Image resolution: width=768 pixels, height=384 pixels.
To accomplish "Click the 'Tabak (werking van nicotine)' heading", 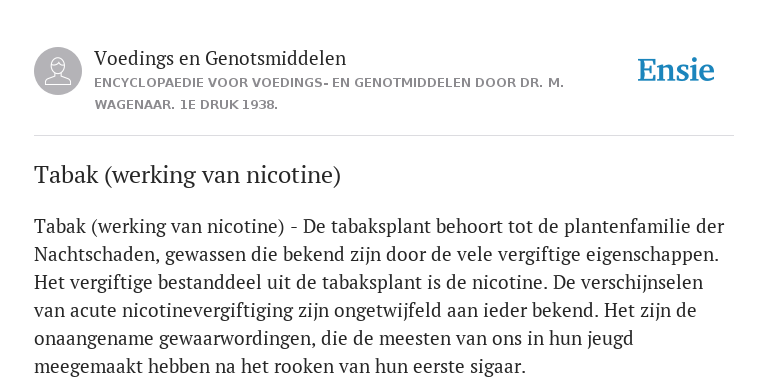I will coord(187,175).
